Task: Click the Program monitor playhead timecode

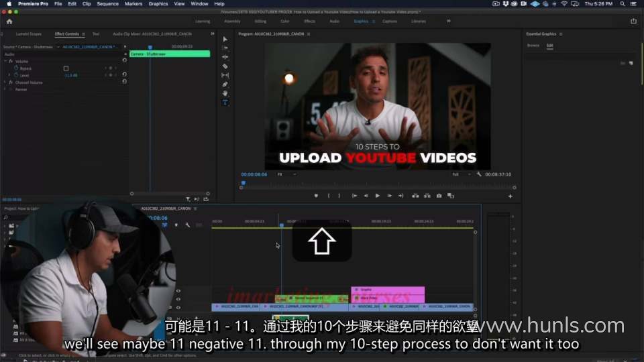Action: [x=254, y=174]
